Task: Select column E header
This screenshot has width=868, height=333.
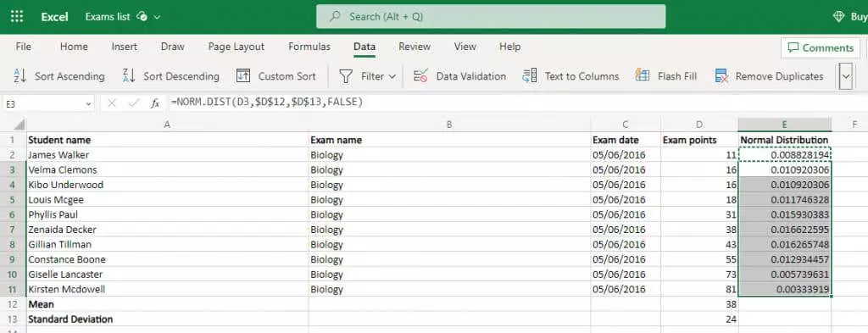Action: [x=785, y=125]
